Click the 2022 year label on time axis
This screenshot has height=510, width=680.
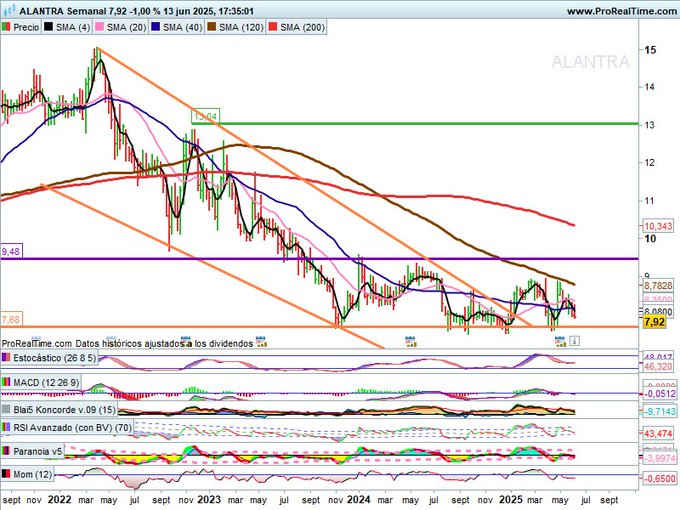(59, 500)
